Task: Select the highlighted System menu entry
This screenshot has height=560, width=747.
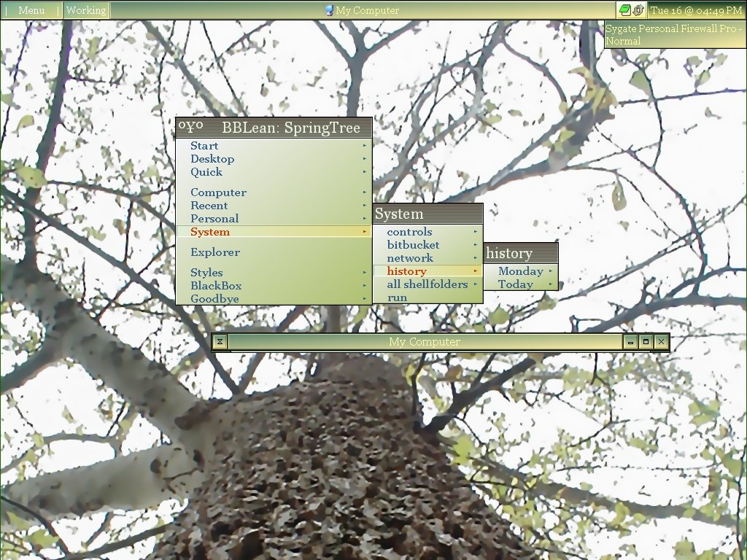Action: [x=274, y=232]
